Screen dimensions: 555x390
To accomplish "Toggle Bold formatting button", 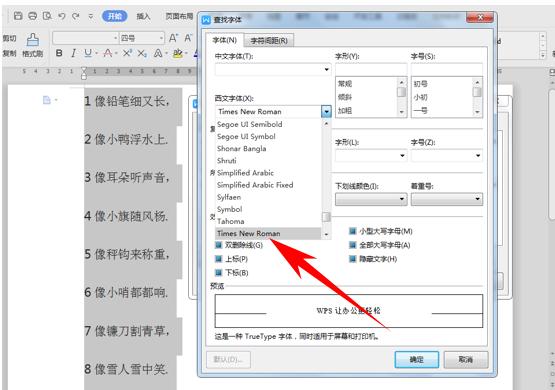I will (59, 53).
